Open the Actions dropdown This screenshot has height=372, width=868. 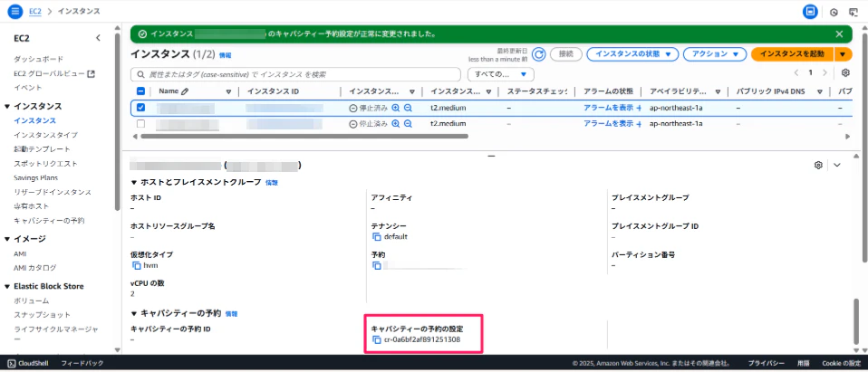(715, 54)
